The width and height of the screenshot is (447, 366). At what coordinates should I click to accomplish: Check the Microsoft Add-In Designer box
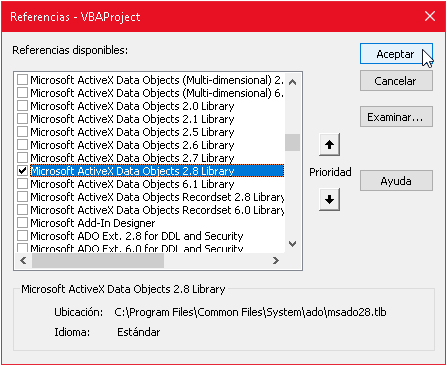(x=22, y=223)
